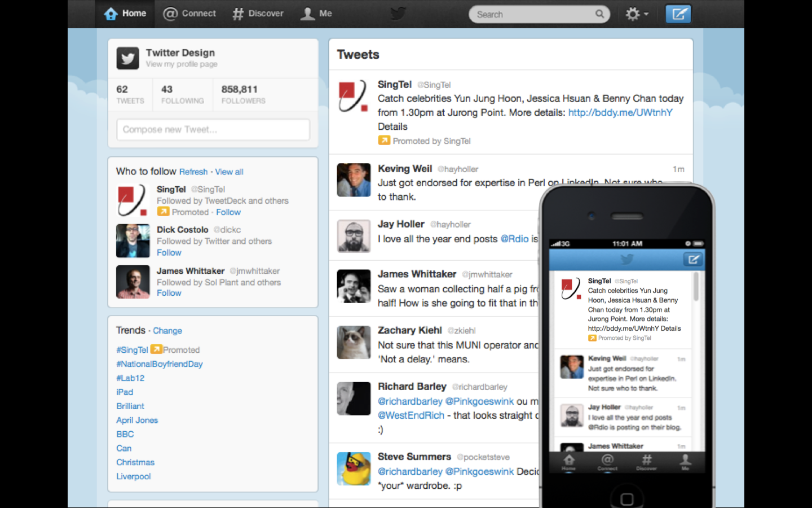Tap the compose icon on the phone screen

pos(693,260)
